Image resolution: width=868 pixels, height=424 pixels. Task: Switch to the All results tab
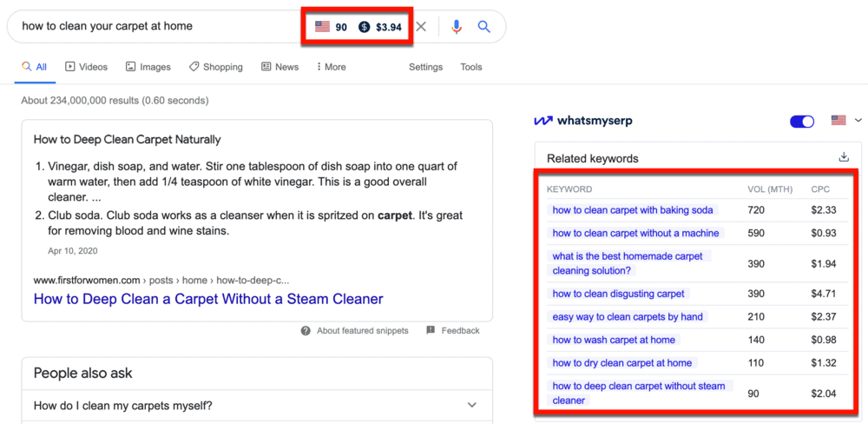pyautogui.click(x=35, y=67)
